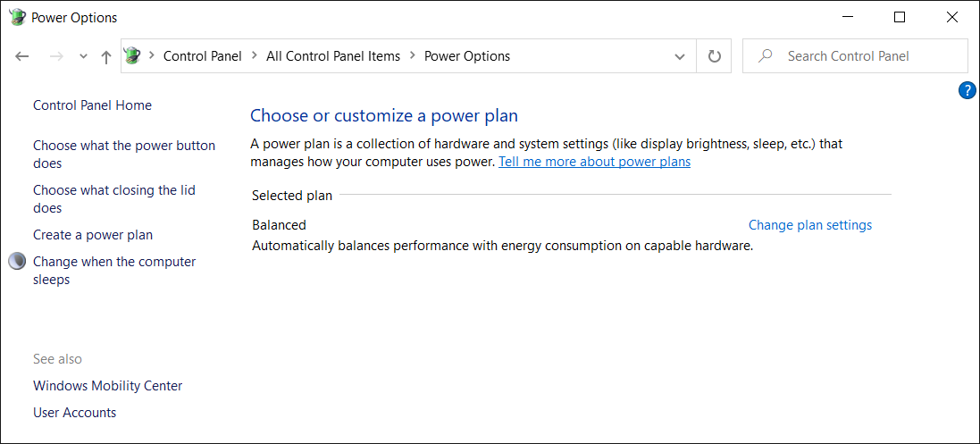Expand the address bar history dropdown
Image resolution: width=980 pixels, height=444 pixels.
coord(679,56)
